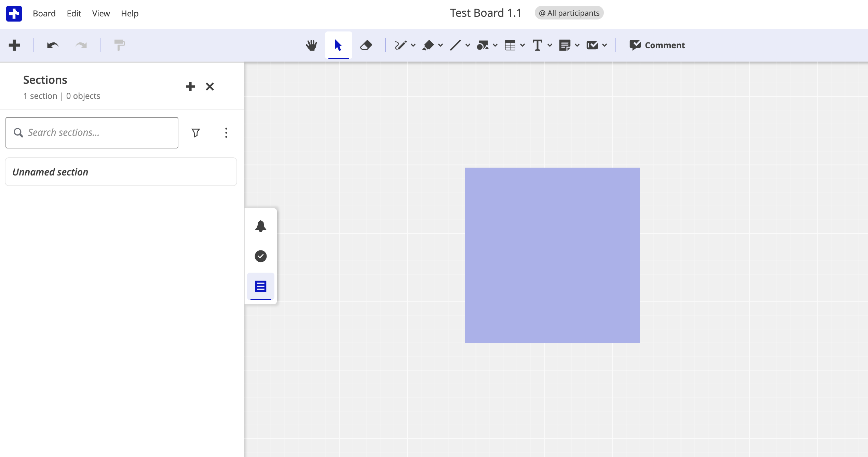Expand the Shapes options arrow
This screenshot has height=457, width=868.
tap(495, 45)
